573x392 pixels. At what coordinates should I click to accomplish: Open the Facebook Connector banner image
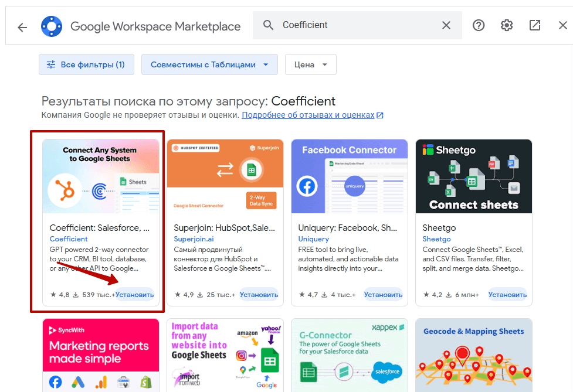click(x=350, y=176)
